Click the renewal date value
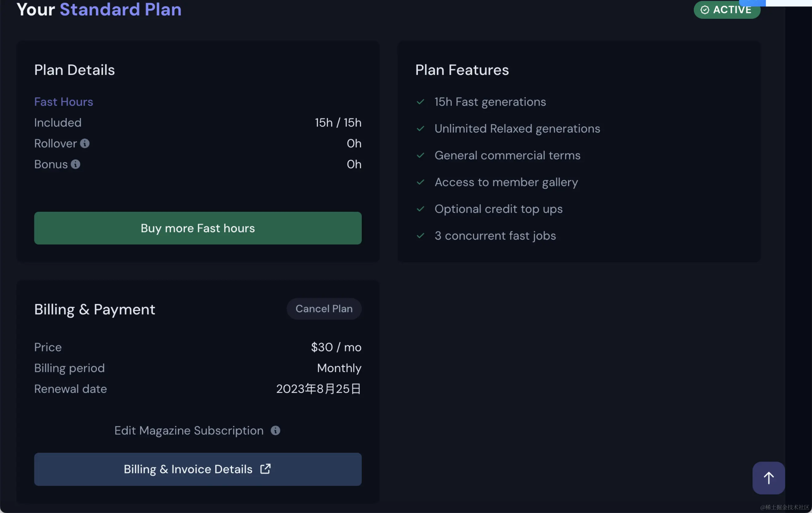Viewport: 812px width, 513px height. pyautogui.click(x=318, y=389)
